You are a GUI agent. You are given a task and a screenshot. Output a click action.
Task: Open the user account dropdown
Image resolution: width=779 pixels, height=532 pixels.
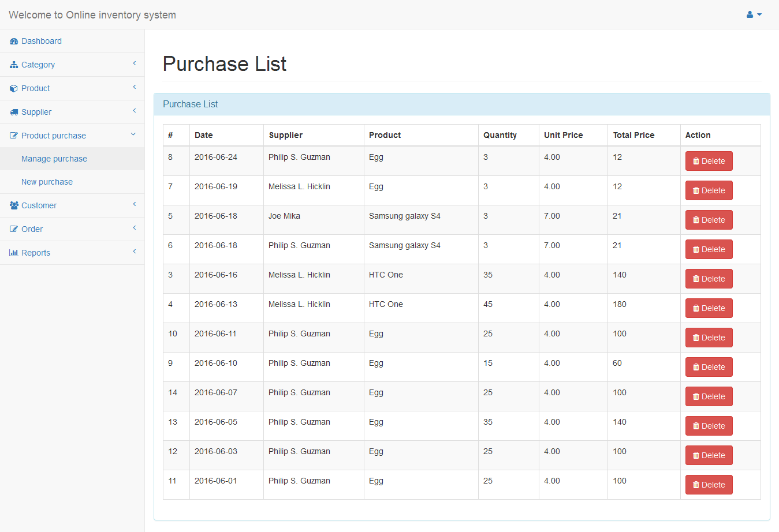pos(754,14)
